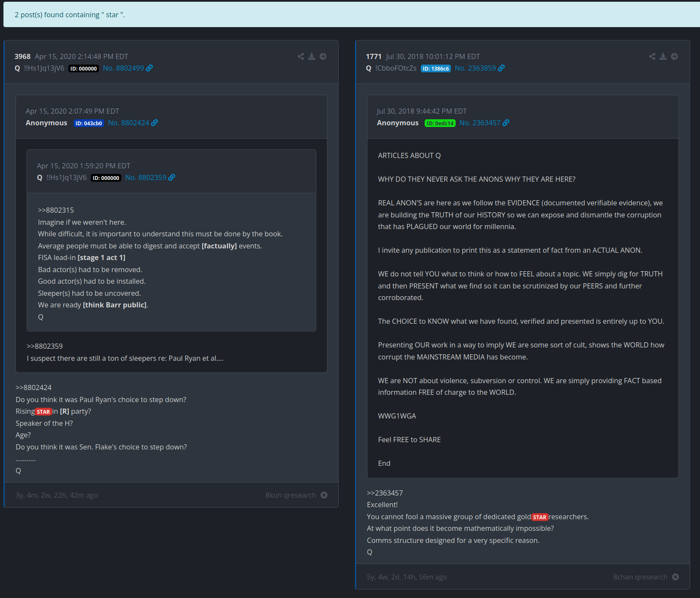Click timestamp "3y, 4m, 2w, 22h, 42m ago"
Viewport: 700px width, 598px height.
(x=57, y=495)
